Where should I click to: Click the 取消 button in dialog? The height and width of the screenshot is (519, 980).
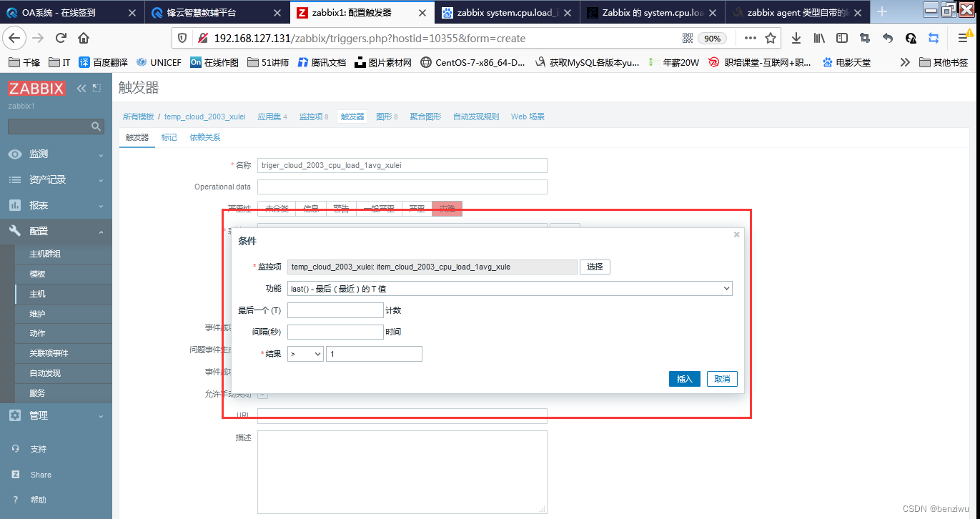point(722,379)
